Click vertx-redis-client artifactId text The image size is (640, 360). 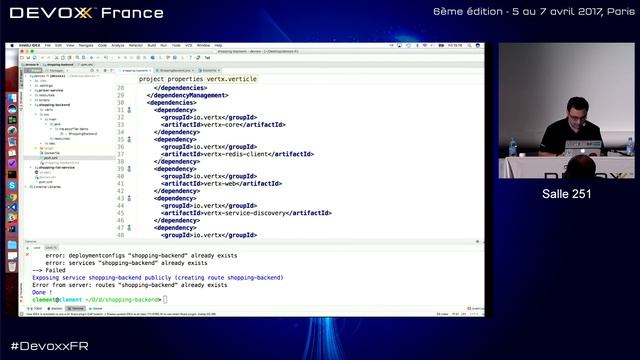pyautogui.click(x=236, y=154)
